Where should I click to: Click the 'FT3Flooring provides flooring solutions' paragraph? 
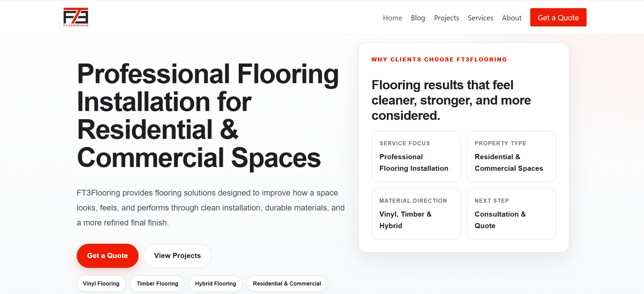point(211,208)
